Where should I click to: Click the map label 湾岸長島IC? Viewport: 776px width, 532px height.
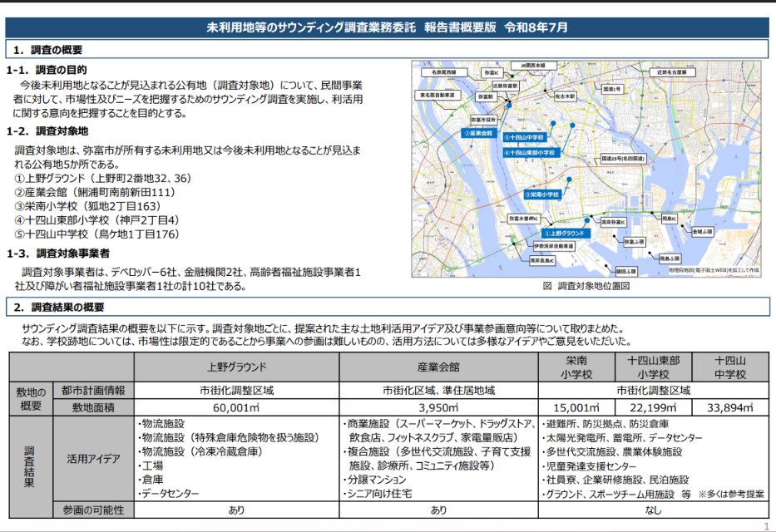[542, 260]
